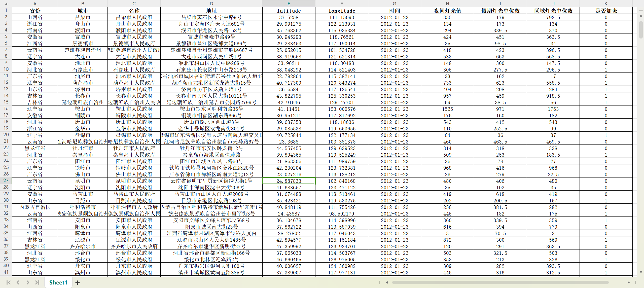Select cell 齐齐哈尔市人民政府
The width and height of the screenshot is (644, 288).
pyautogui.click(x=134, y=246)
